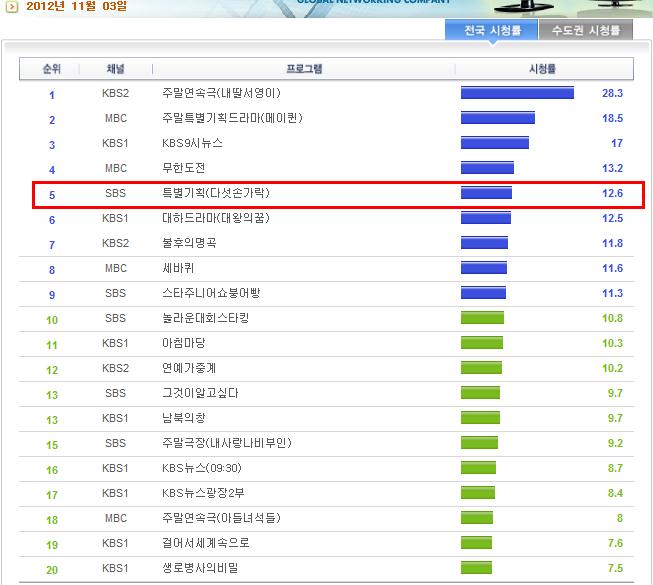Image resolution: width=653 pixels, height=585 pixels.
Task: Select the program 대하드라마(대왕의꿈)
Action: (x=216, y=218)
